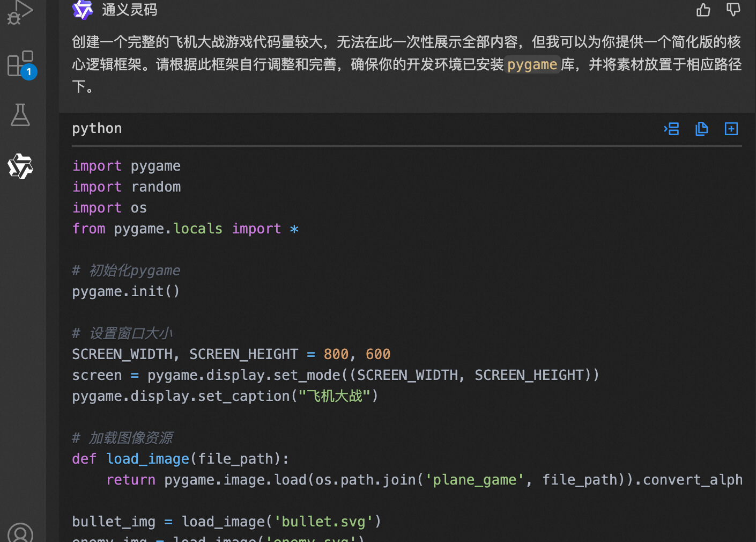Open the Accounts menu icon
The height and width of the screenshot is (542, 756).
[x=20, y=533]
